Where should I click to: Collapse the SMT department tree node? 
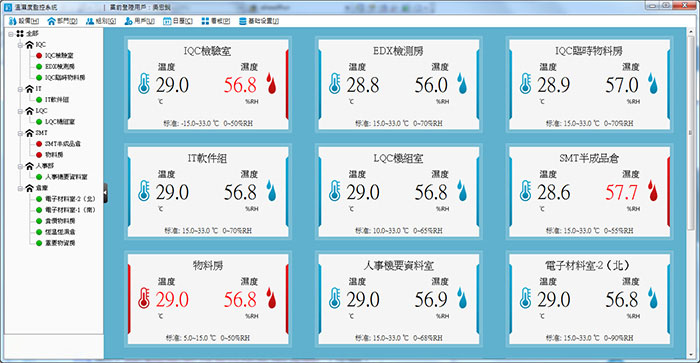[20, 133]
